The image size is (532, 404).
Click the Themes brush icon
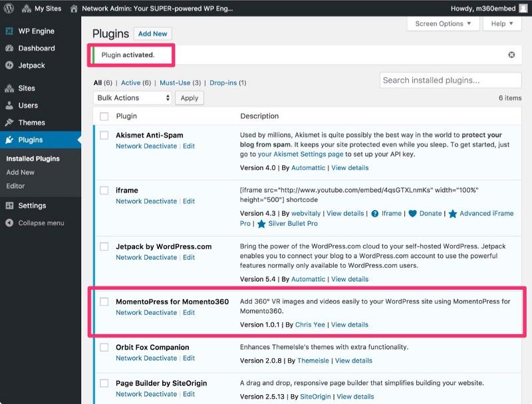[9, 122]
